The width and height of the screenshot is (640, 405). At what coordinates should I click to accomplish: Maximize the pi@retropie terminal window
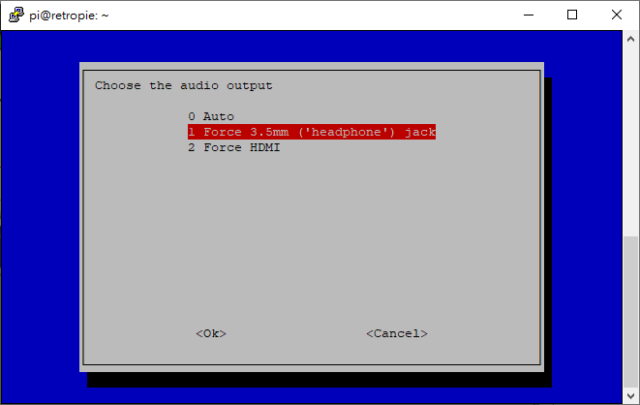point(572,15)
